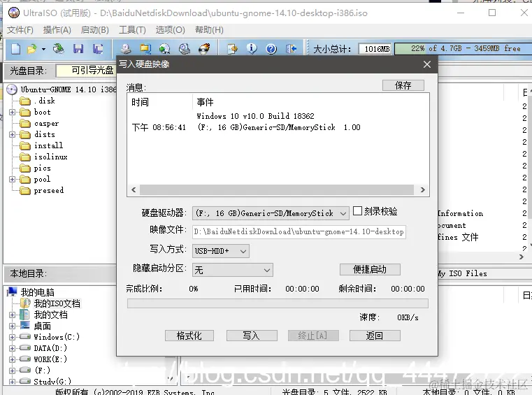Image resolution: width=532 pixels, height=395 pixels.
Task: Click the Exit door arrow icon
Action: (x=291, y=49)
